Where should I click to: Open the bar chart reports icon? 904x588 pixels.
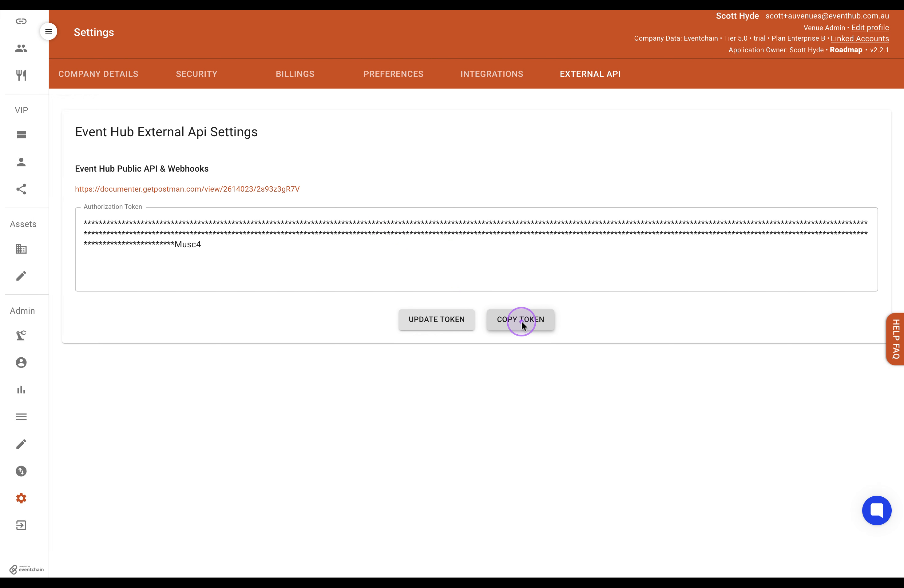coord(21,390)
